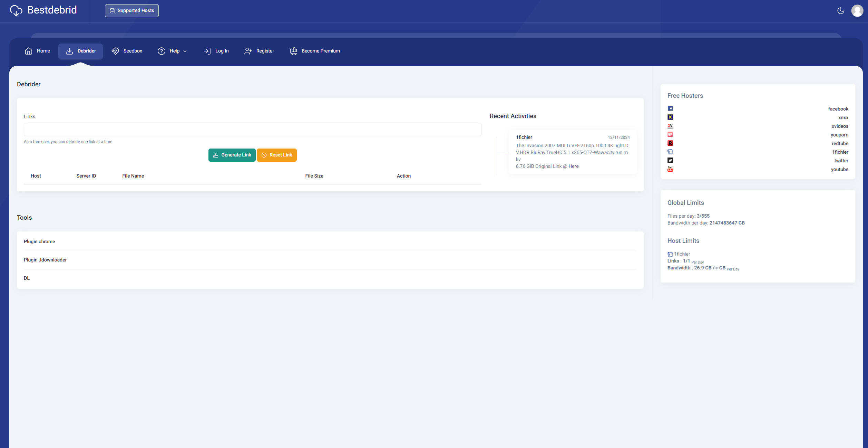Screen dimensions: 868x448
Task: Click the Help question mark icon
Action: (162, 51)
